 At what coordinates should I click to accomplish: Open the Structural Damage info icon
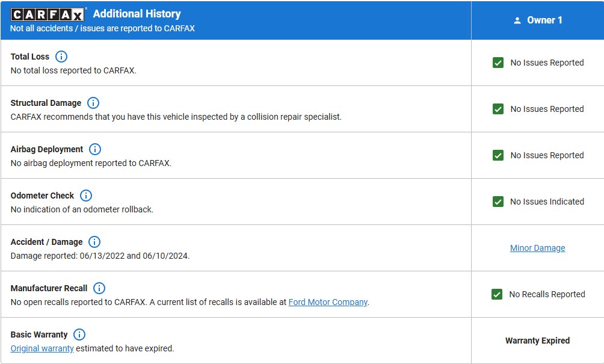pyautogui.click(x=93, y=103)
